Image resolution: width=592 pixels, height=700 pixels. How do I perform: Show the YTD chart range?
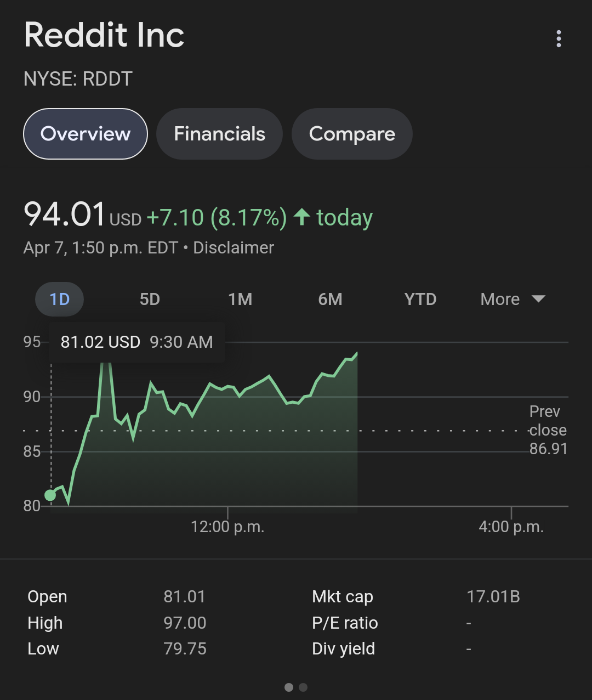tap(420, 299)
